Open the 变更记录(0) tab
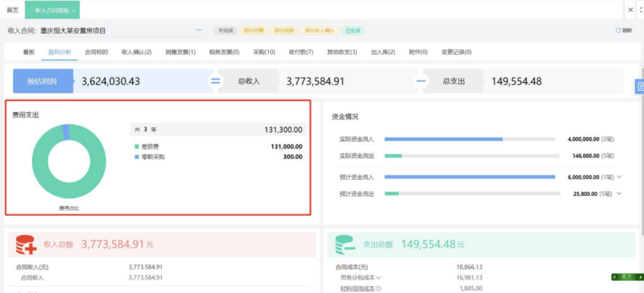The image size is (644, 293). tap(456, 52)
